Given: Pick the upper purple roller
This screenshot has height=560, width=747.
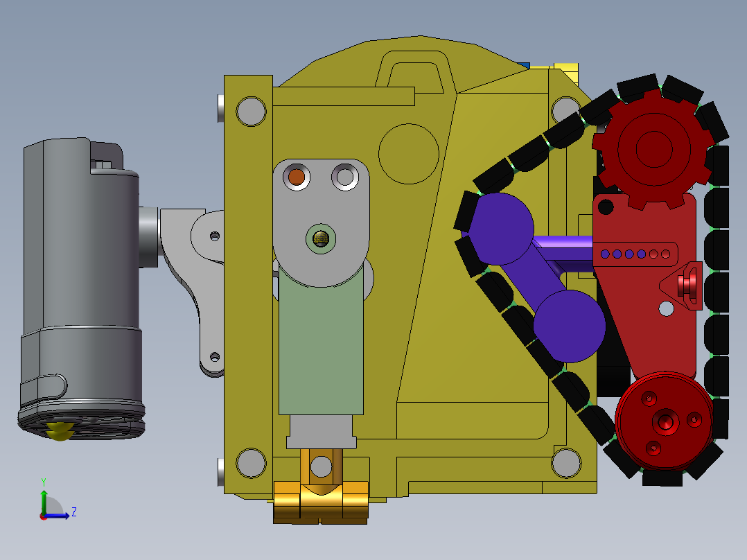Looking at the screenshot, I should (498, 229).
